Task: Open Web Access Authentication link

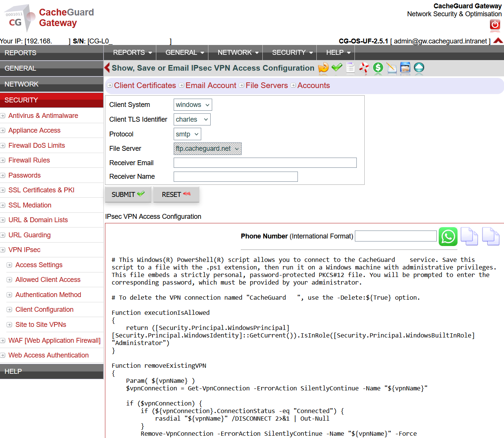Action: pos(48,355)
